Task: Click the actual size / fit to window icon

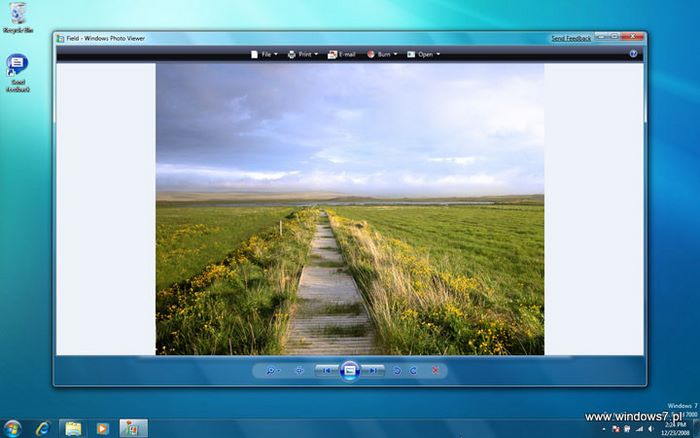Action: (x=299, y=371)
